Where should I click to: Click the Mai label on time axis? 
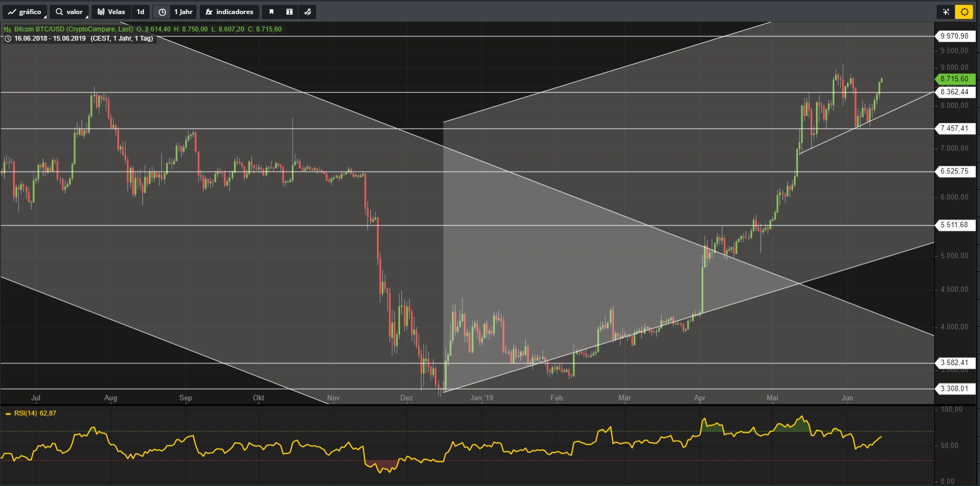tap(773, 398)
